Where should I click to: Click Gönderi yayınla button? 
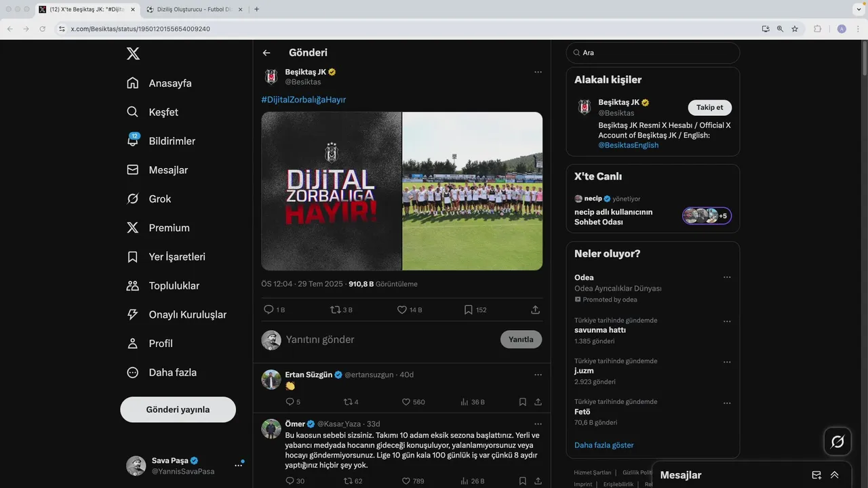(x=178, y=409)
